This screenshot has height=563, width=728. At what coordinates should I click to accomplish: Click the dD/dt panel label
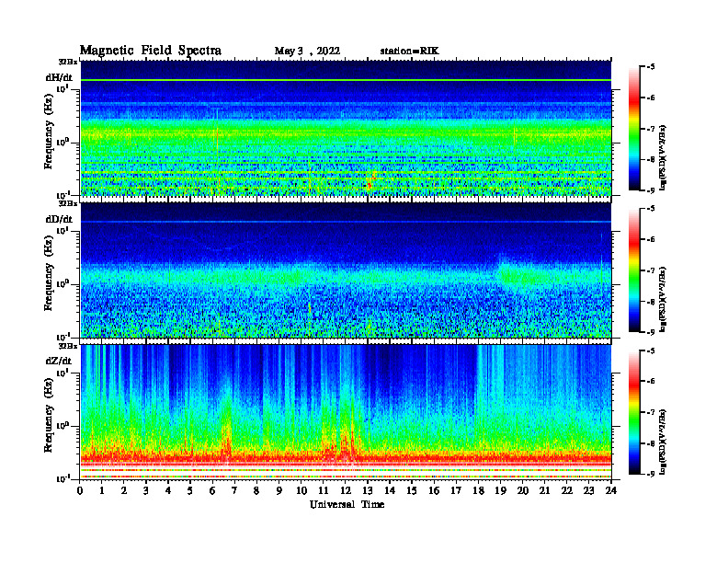59,219
